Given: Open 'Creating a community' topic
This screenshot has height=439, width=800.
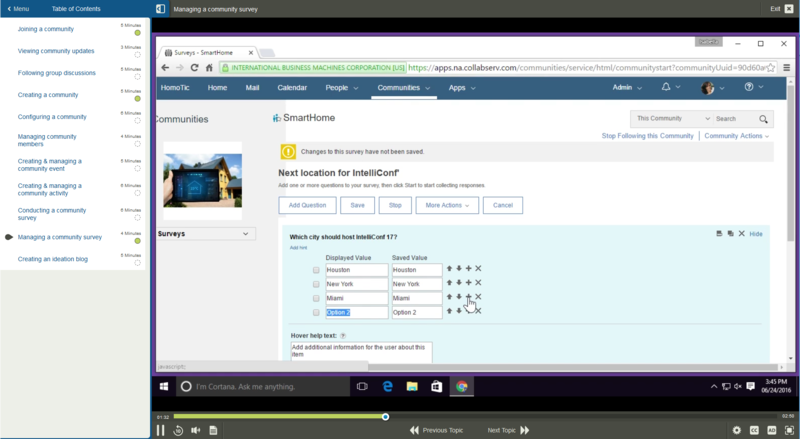Looking at the screenshot, I should pyautogui.click(x=48, y=95).
